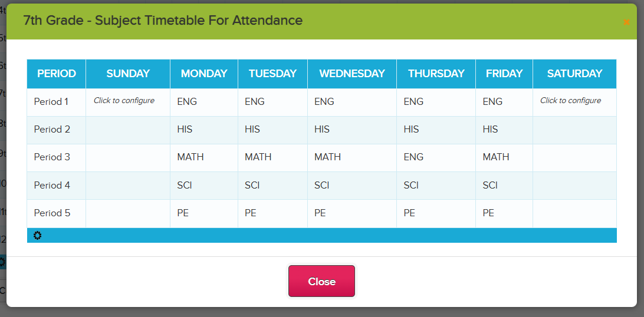The height and width of the screenshot is (317, 644).
Task: Close the dialog using the orange X icon
Action: [626, 22]
